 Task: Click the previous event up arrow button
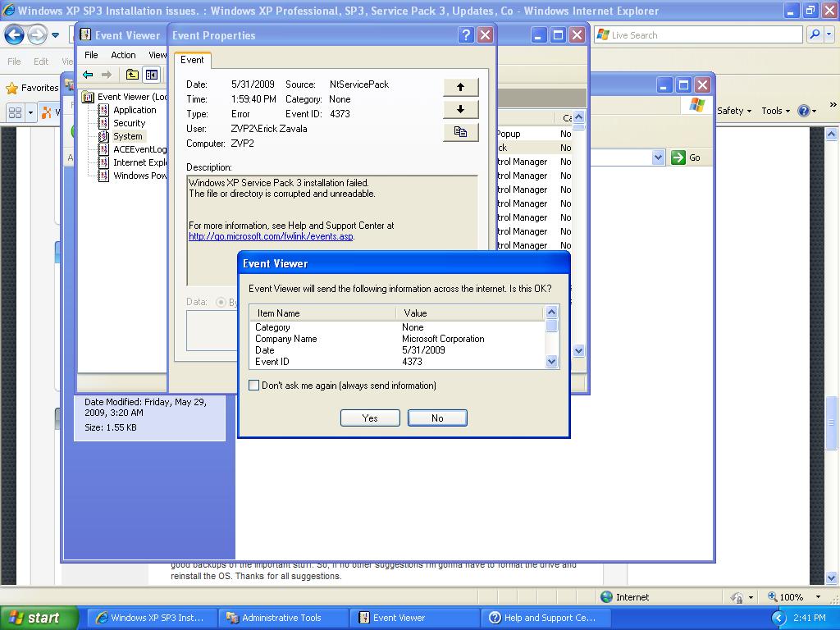pyautogui.click(x=460, y=87)
